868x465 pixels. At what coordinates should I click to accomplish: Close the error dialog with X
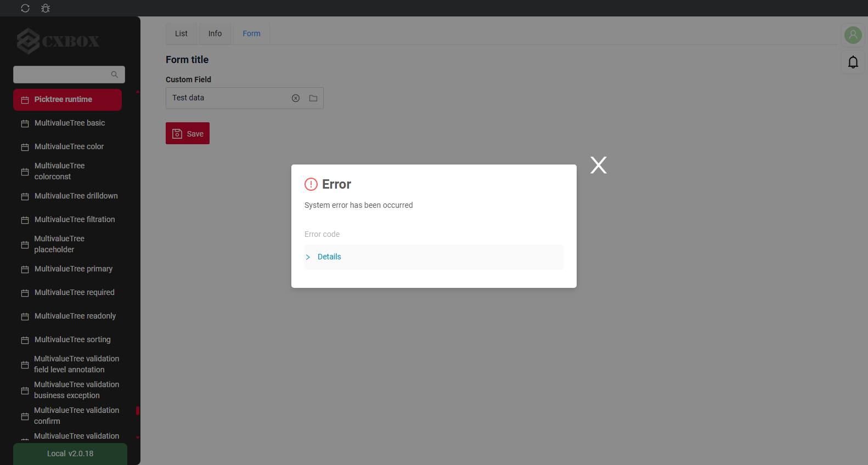[x=599, y=165]
